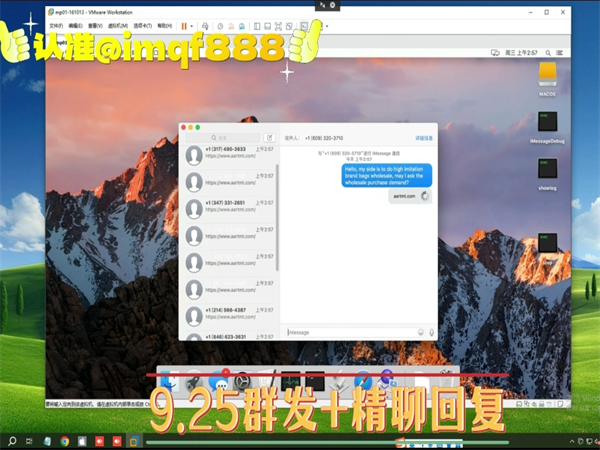Image resolution: width=600 pixels, height=450 pixels.
Task: Open the 帮助(H) menu in VMware
Action: (164, 25)
